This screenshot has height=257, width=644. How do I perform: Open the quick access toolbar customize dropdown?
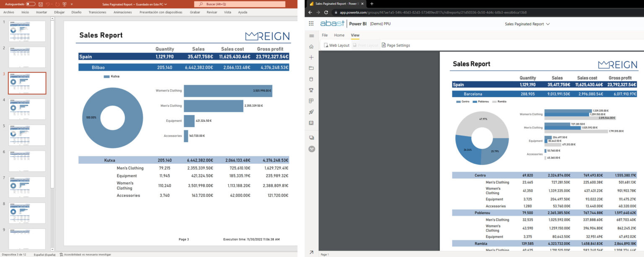tap(72, 4)
